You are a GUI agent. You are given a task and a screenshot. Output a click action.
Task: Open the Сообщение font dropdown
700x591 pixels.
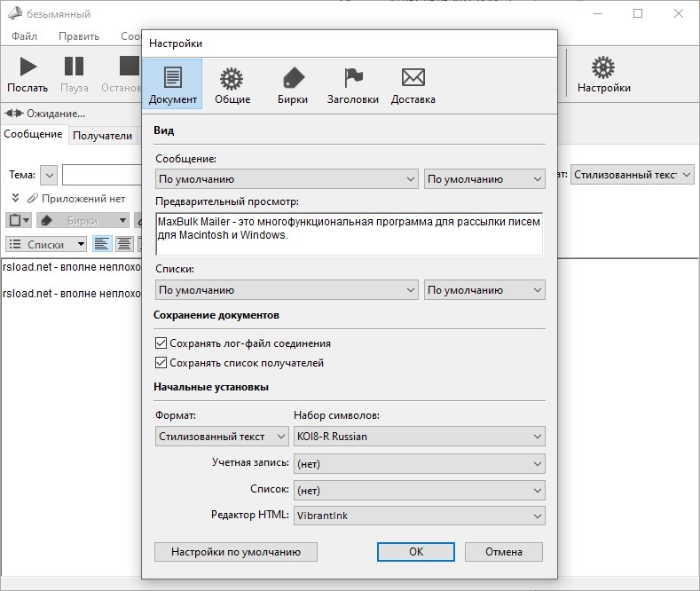pos(287,179)
